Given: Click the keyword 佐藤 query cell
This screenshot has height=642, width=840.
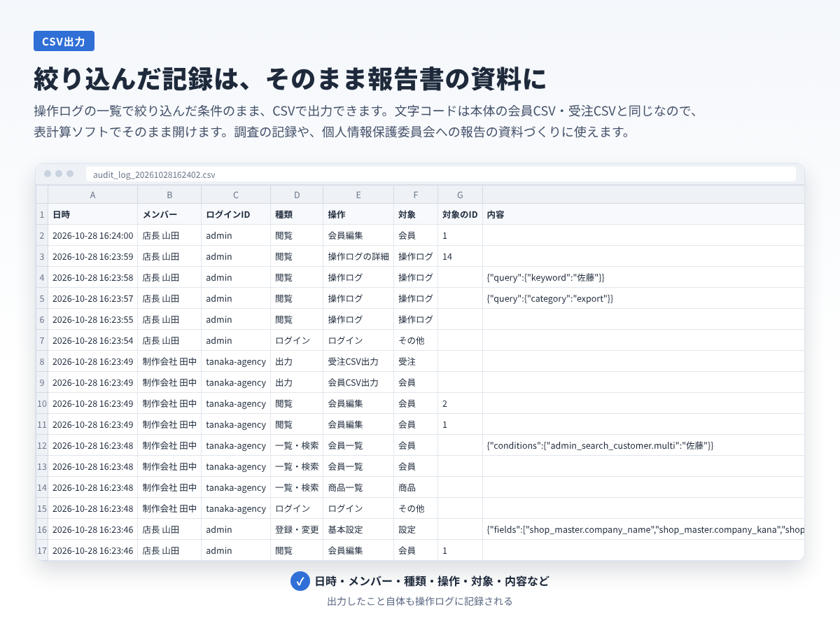Looking at the screenshot, I should (643, 277).
